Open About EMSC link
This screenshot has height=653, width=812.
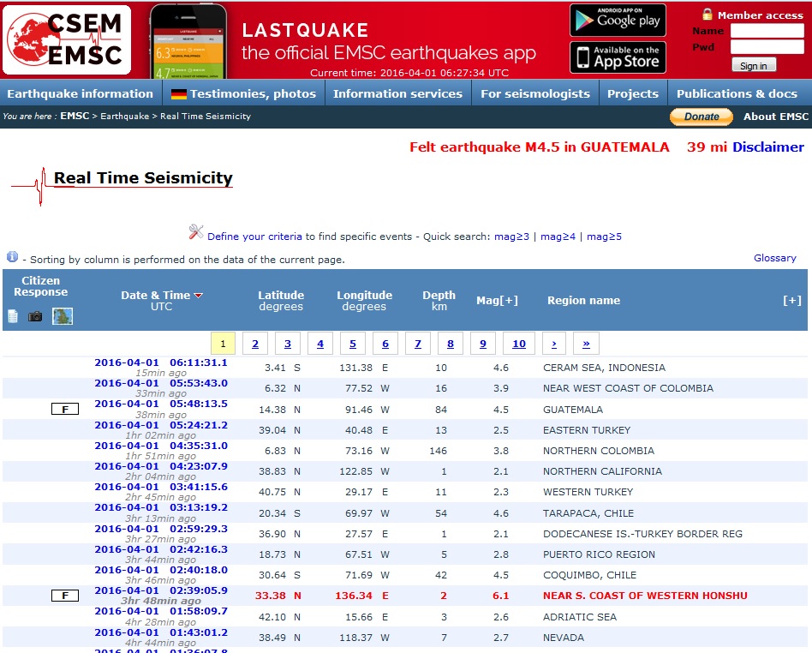click(x=776, y=117)
